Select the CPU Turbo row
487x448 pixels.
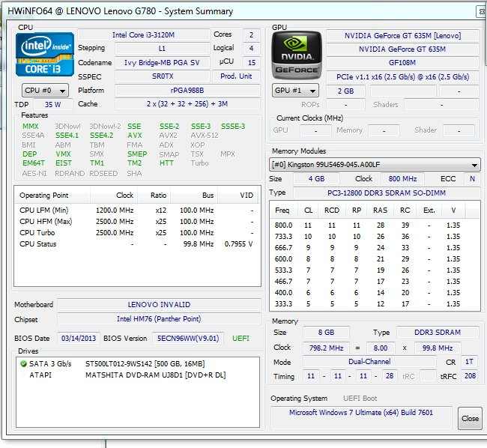click(137, 232)
